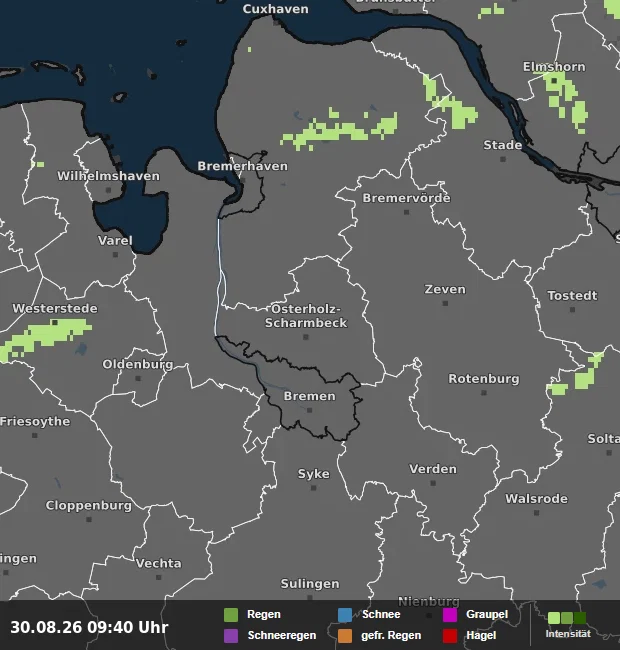Click the Schneeregen legend label

[282, 635]
